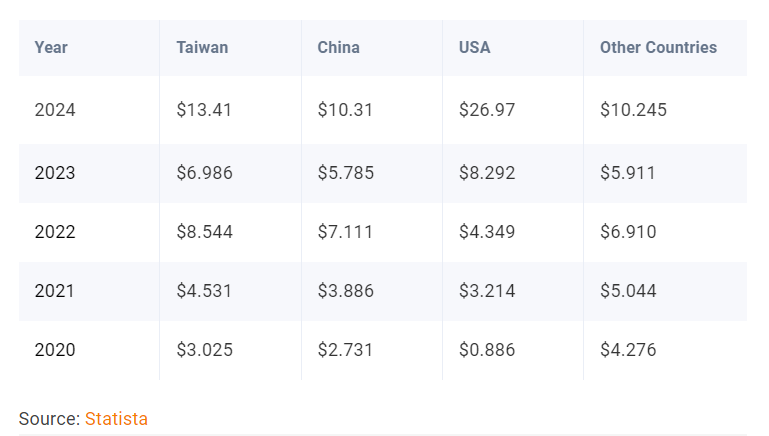Image resolution: width=769 pixels, height=436 pixels.
Task: Select the 2022 year cell
Action: point(55,232)
